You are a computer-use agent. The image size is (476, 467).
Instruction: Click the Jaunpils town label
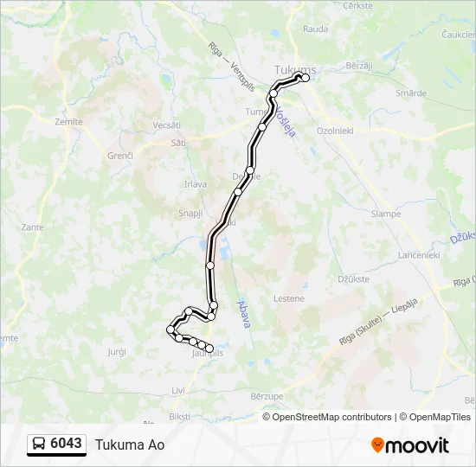(x=208, y=353)
